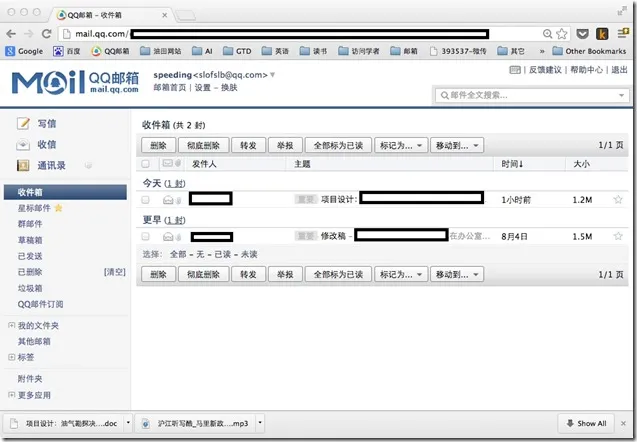Open the 邮箱 bookmark folder
The height and width of the screenshot is (442, 637).
[x=404, y=51]
